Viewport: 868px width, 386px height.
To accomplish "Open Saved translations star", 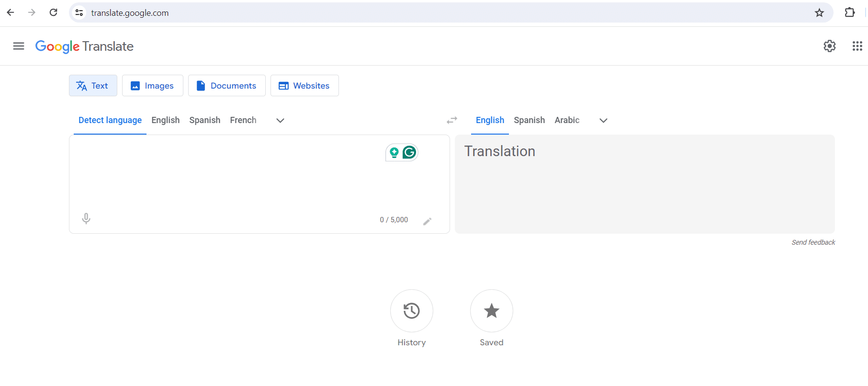I will tap(492, 311).
